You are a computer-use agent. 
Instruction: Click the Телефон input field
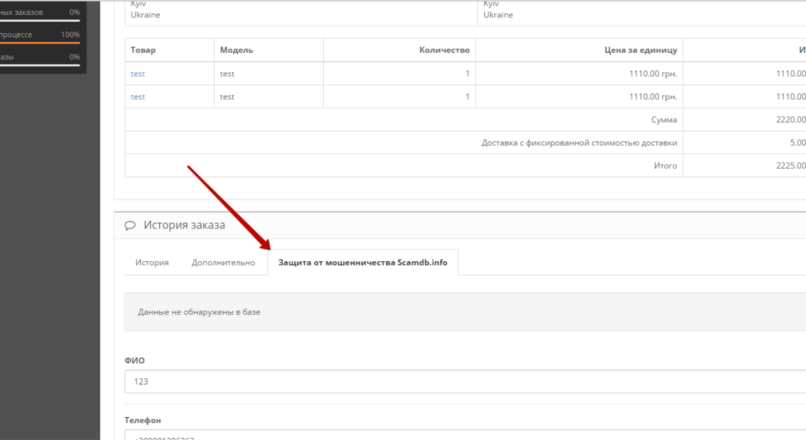(x=465, y=435)
